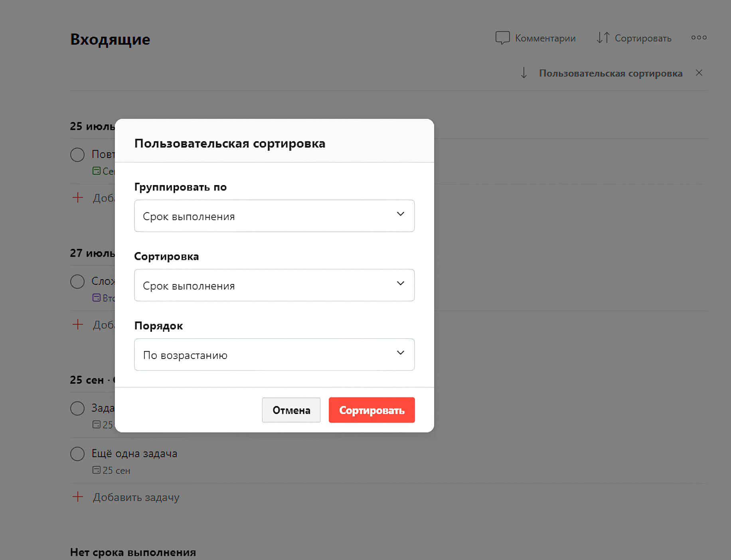731x560 pixels.
Task: Open the three-dots more options menu
Action: (699, 37)
